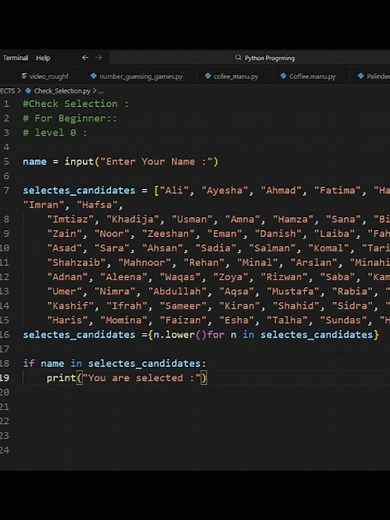Click 'selectes_candidates' on line 7
This screenshot has height=520, width=390.
[x=79, y=191]
